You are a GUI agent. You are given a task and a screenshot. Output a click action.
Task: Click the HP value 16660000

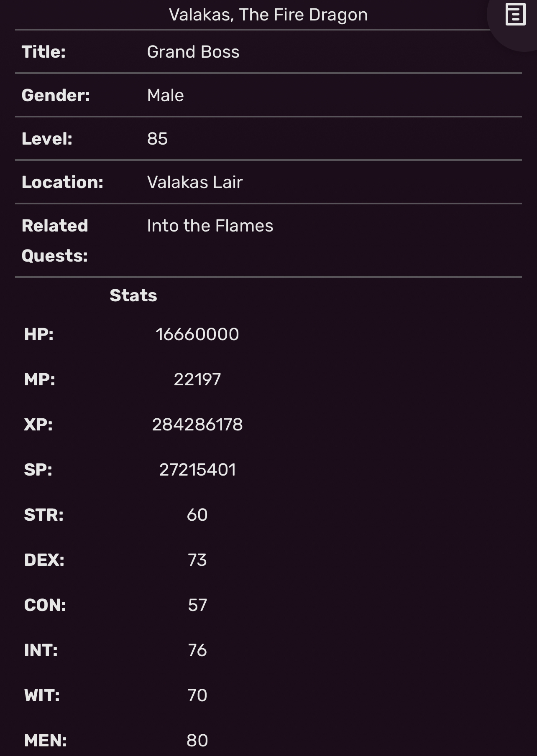click(x=197, y=334)
